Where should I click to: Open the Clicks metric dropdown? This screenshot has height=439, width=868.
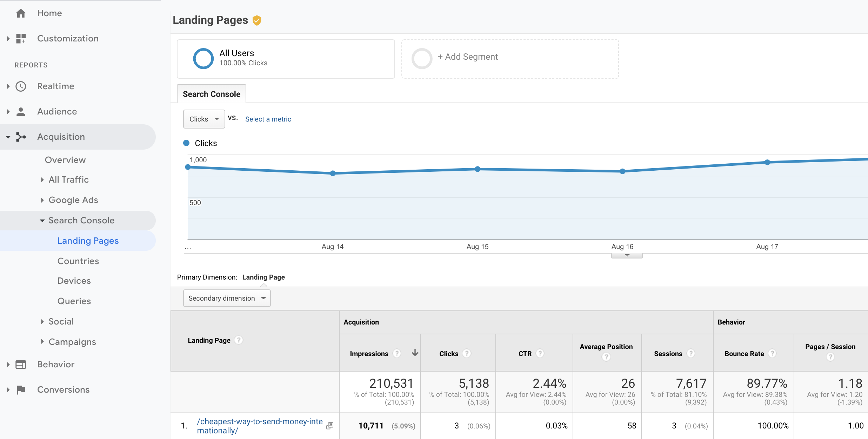204,119
